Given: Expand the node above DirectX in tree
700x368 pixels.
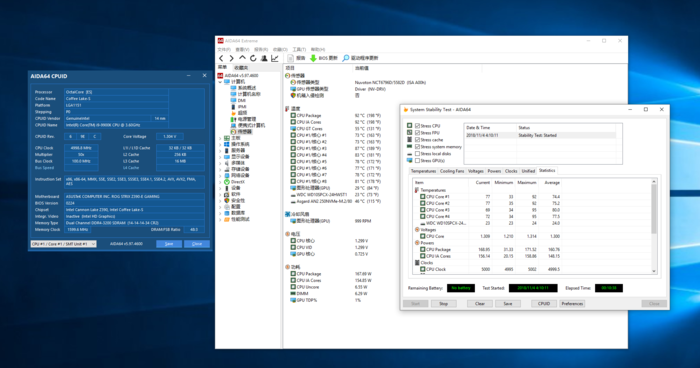Looking at the screenshot, I should [220, 176].
